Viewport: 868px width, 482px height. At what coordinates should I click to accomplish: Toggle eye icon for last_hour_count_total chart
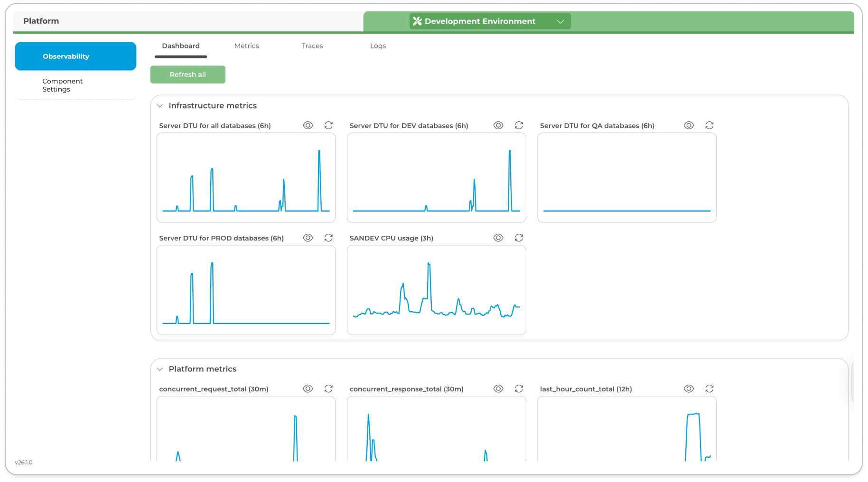tap(689, 389)
